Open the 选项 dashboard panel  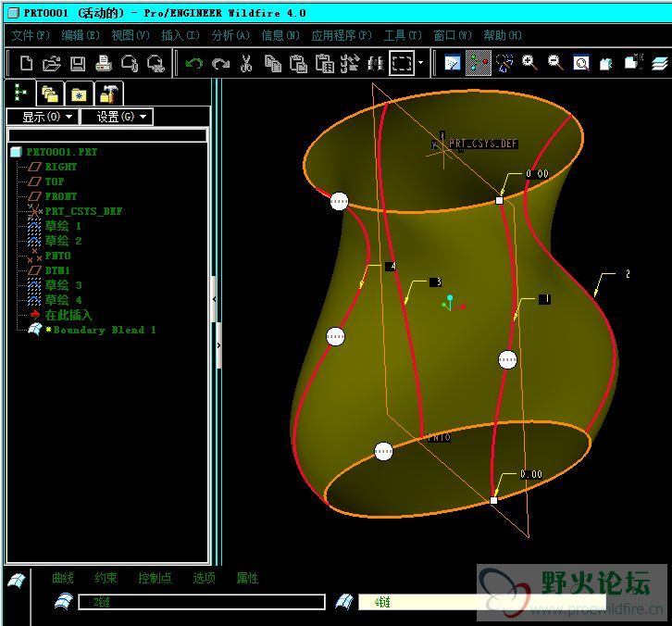click(x=205, y=578)
